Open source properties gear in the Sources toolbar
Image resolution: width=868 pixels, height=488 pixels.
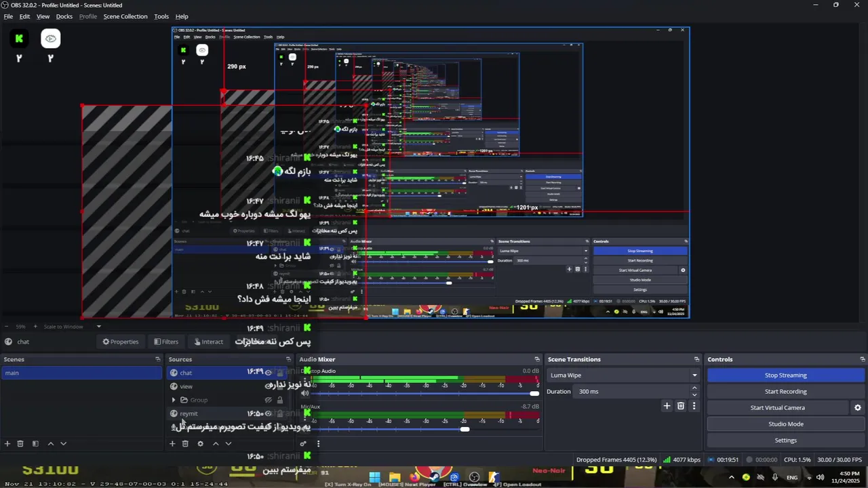tap(200, 443)
